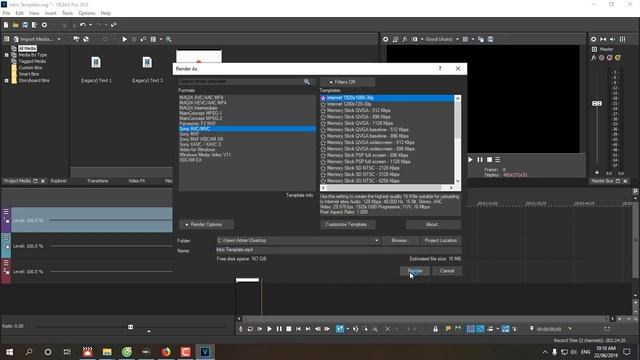Open the File menu

6,13
